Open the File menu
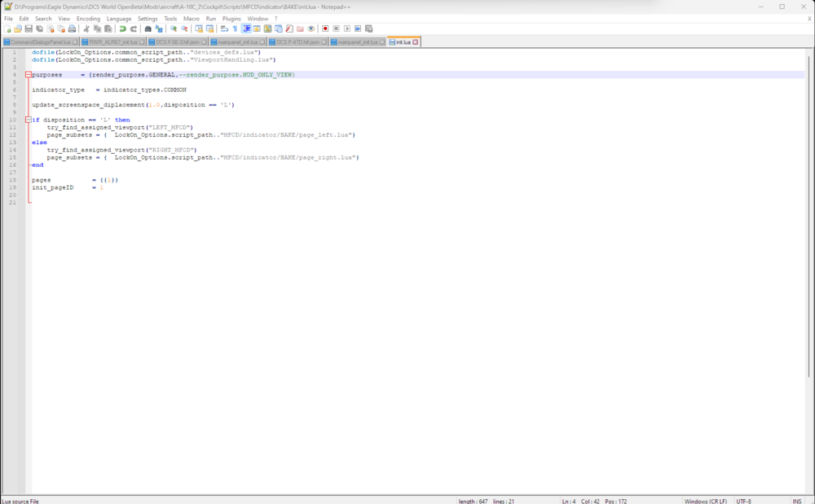 pos(8,19)
